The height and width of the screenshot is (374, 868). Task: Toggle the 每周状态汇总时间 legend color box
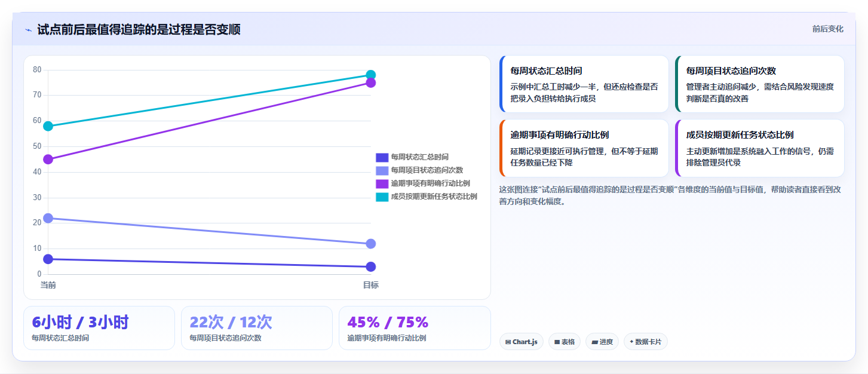coord(382,157)
